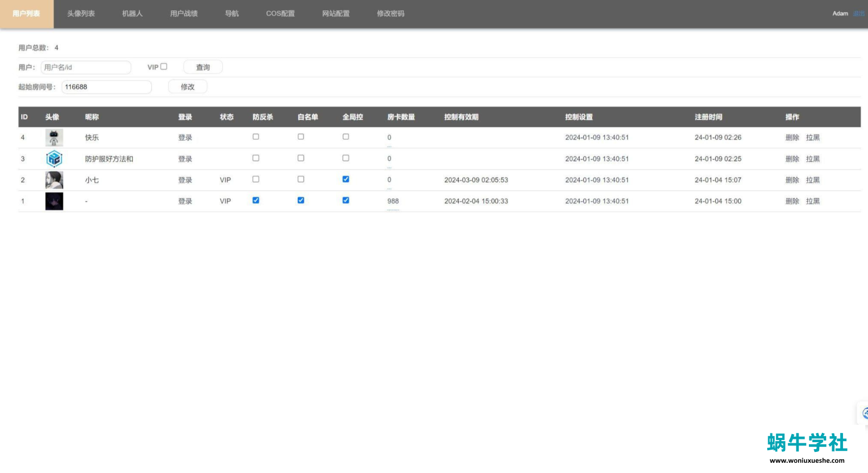This screenshot has width=868, height=473.
Task: Delete user 快乐 via 删除 link
Action: pyautogui.click(x=792, y=138)
